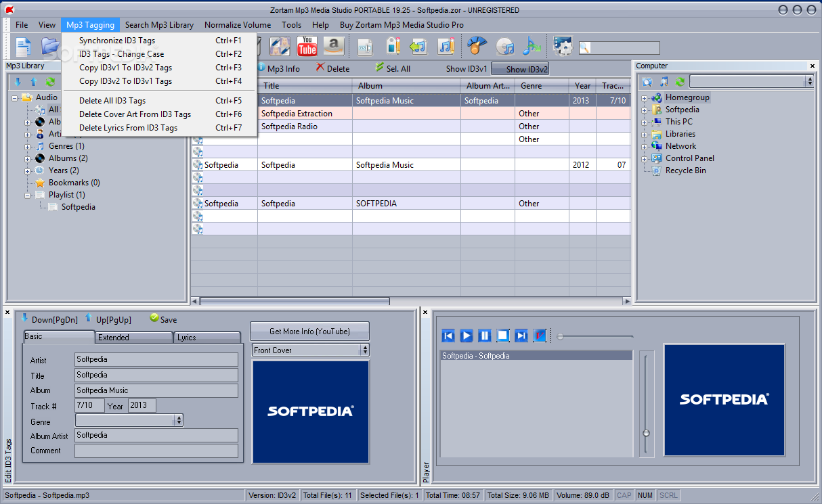Click the toolbar search input field
Screen dimensions: 822x504
click(619, 48)
